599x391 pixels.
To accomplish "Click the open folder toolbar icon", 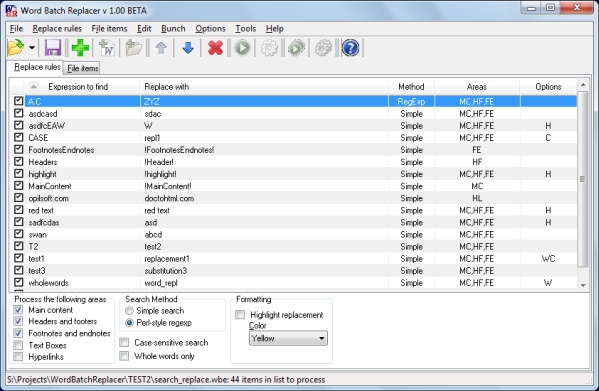I will click(x=16, y=48).
